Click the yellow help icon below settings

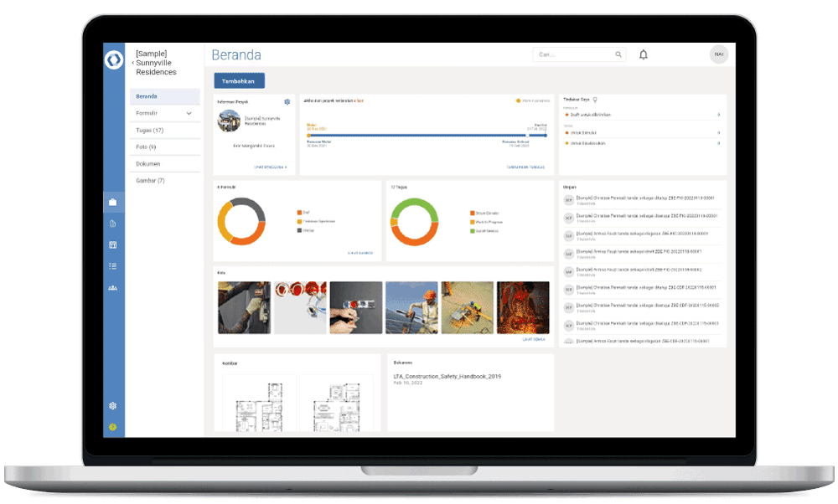pyautogui.click(x=111, y=427)
